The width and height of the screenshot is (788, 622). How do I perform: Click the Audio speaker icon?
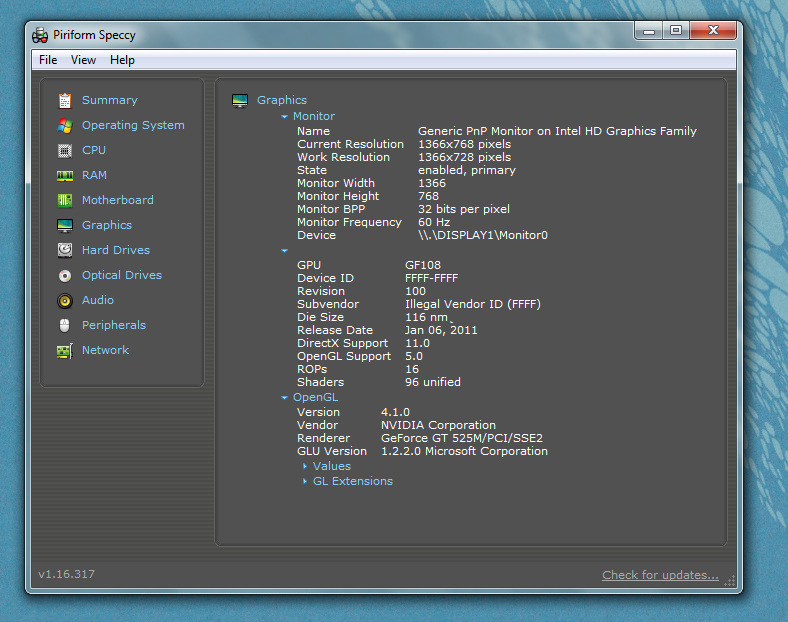[x=65, y=300]
